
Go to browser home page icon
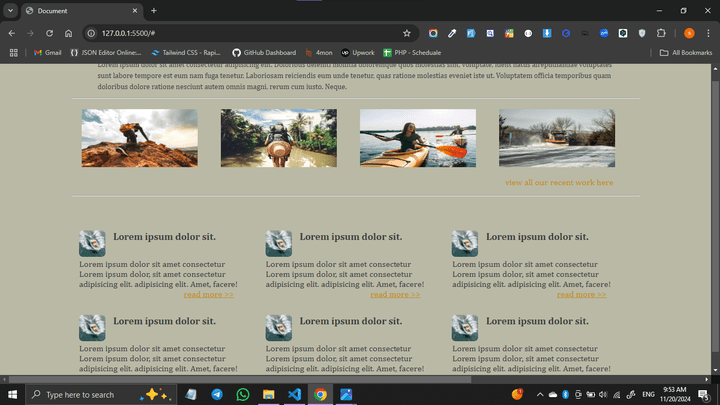point(68,33)
